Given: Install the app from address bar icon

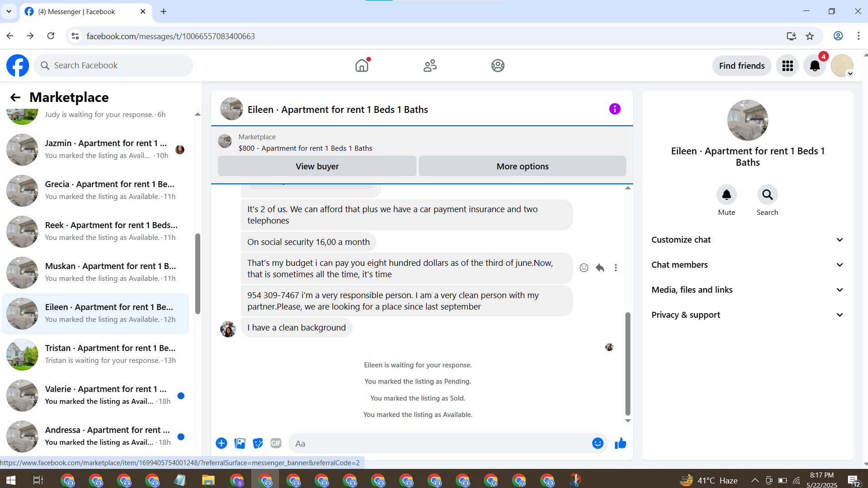Looking at the screenshot, I should [x=792, y=36].
